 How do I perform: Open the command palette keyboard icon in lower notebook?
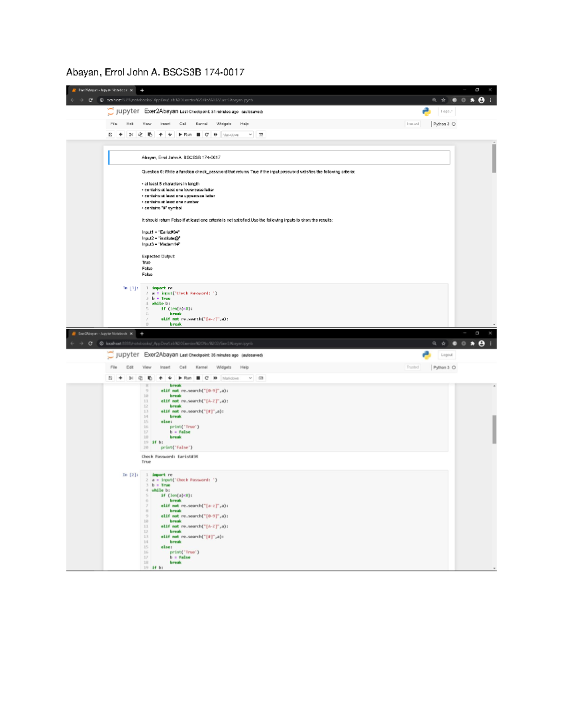pyautogui.click(x=261, y=378)
